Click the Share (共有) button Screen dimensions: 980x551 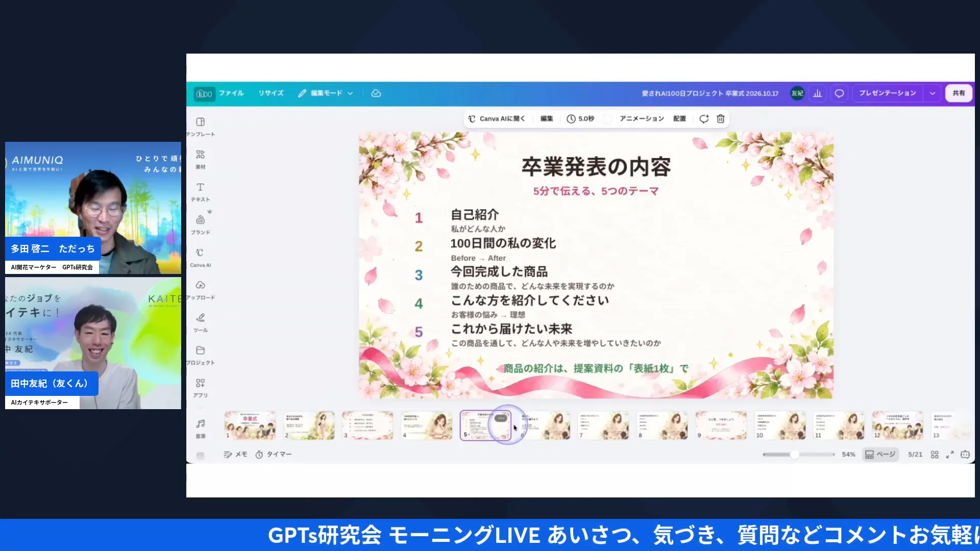pos(959,93)
